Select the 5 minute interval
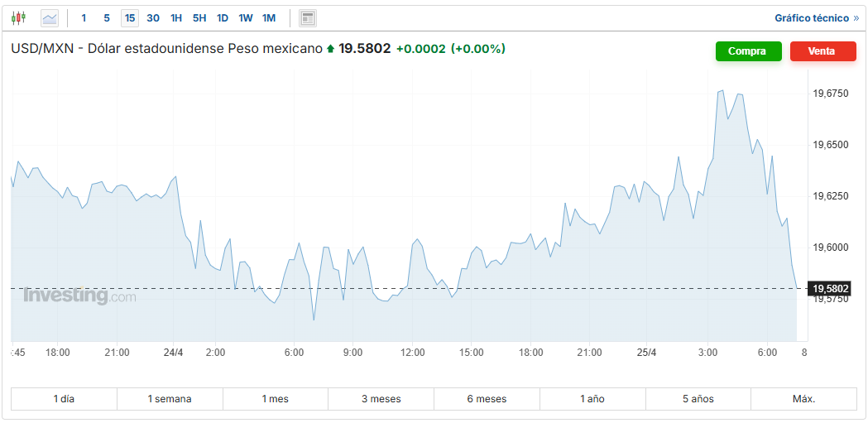This screenshot has width=868, height=423. (106, 18)
